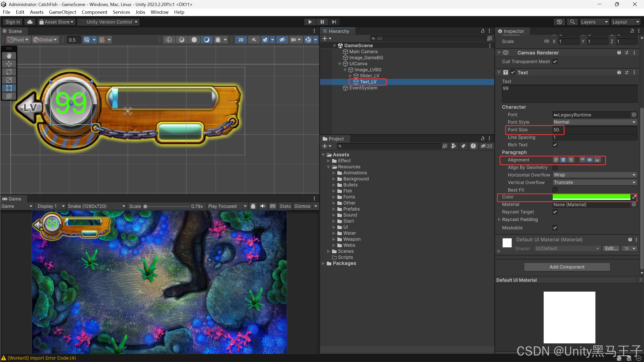This screenshot has width=644, height=362.
Task: Mute audio in the Game view
Action: (x=263, y=206)
